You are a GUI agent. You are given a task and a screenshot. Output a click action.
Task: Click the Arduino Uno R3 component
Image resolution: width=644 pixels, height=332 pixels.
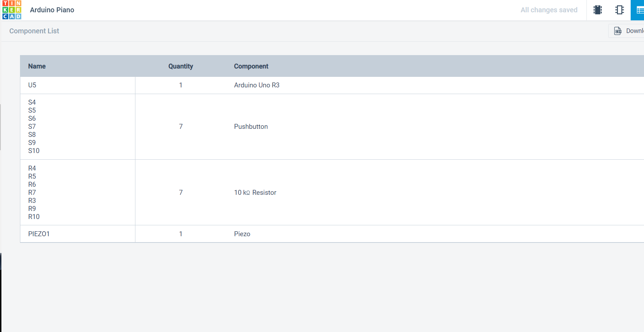(x=256, y=85)
